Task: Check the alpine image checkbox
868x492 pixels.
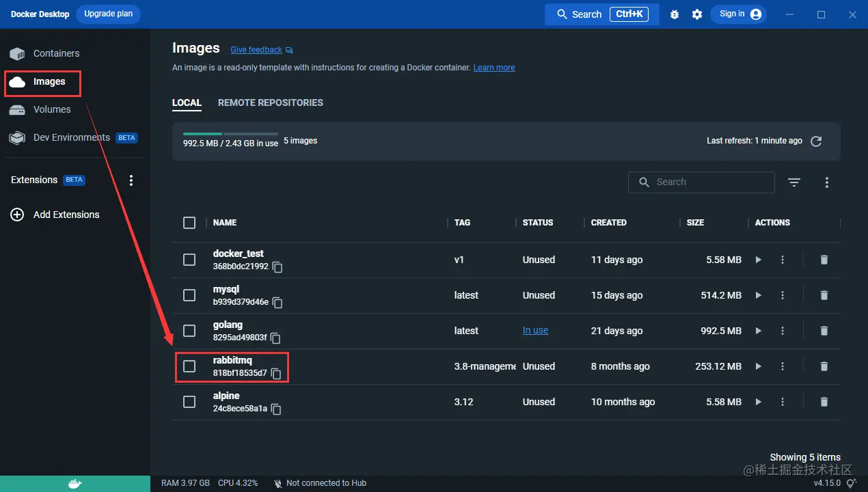Action: click(x=189, y=402)
